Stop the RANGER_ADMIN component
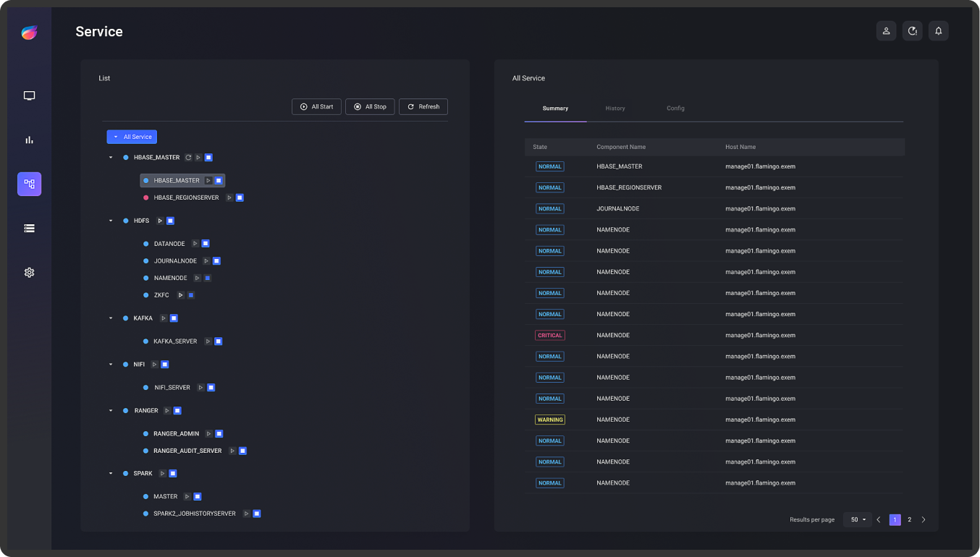 (219, 434)
